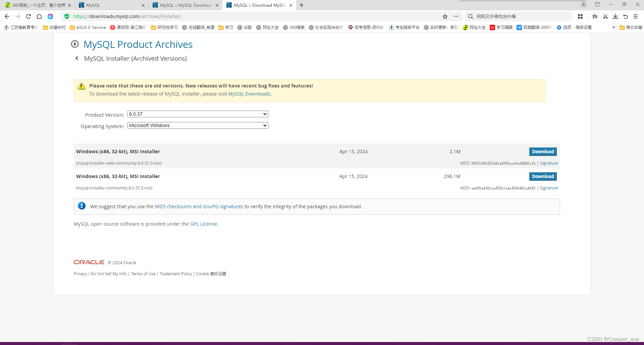
Task: Open 选项 - 高级设置 bookmark
Action: (574, 27)
